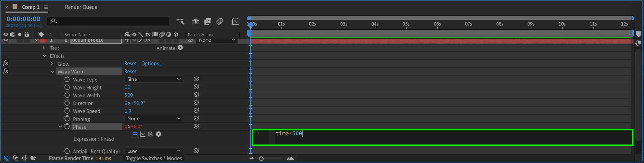
Task: Open the Wave Type Sine dropdown
Action: (154, 79)
